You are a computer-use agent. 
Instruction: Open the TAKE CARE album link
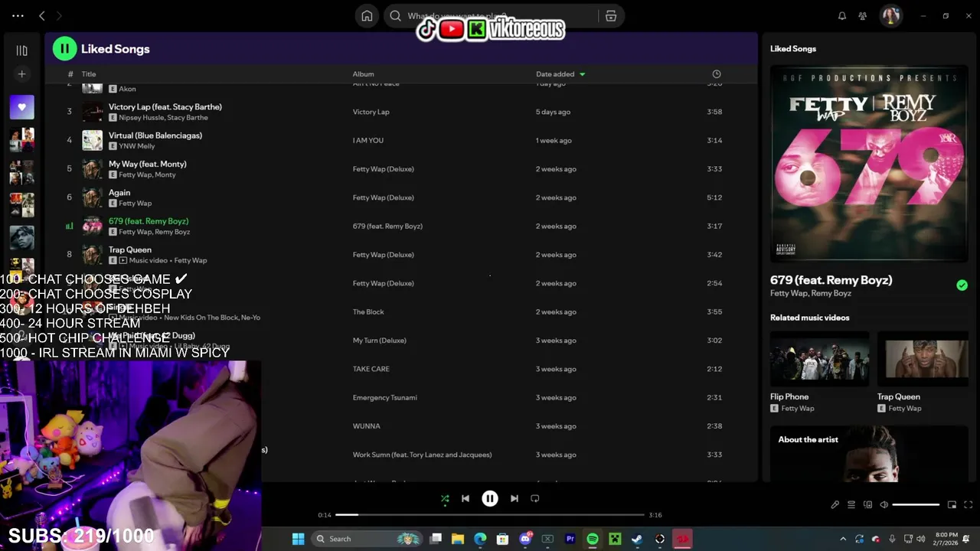coord(371,369)
